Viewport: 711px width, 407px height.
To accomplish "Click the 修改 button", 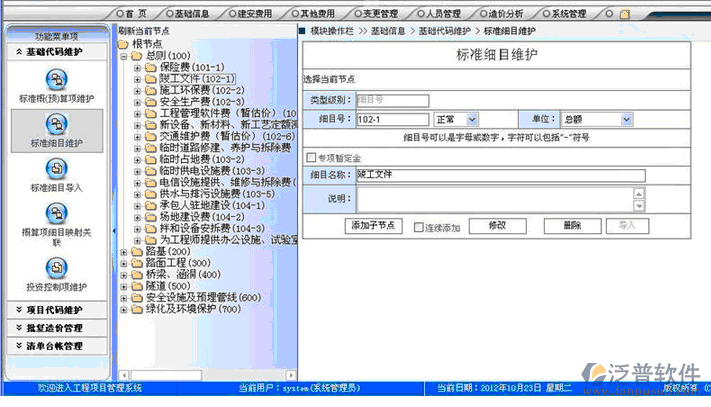I will 497,226.
